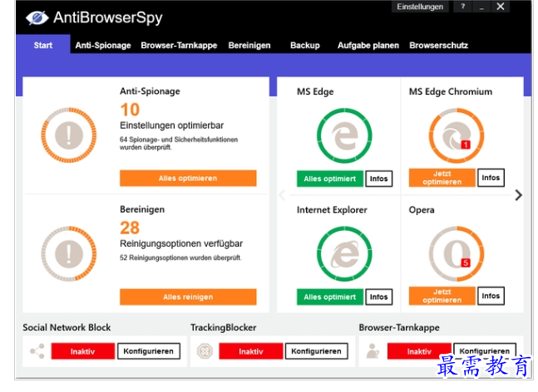538x392 pixels.
Task: Click the Anti-Spionage warning circle icon
Action: point(69,135)
